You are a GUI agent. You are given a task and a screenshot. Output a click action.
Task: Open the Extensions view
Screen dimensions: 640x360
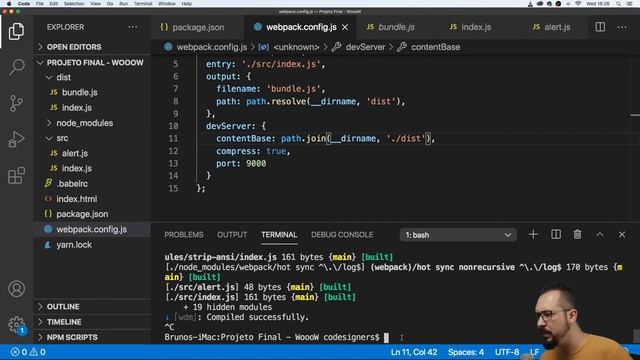coord(16,176)
